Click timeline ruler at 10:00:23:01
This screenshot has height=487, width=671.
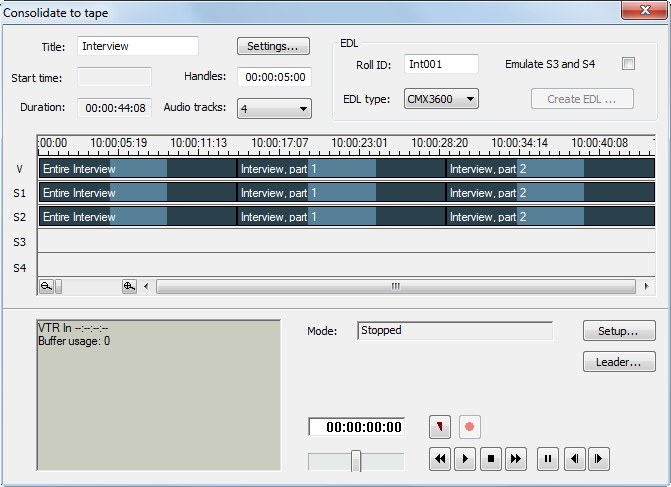359,143
